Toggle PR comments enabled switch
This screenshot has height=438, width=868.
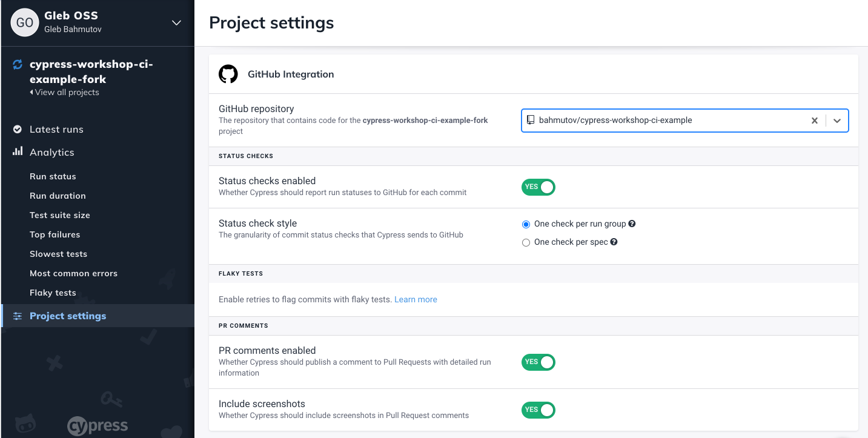(538, 362)
